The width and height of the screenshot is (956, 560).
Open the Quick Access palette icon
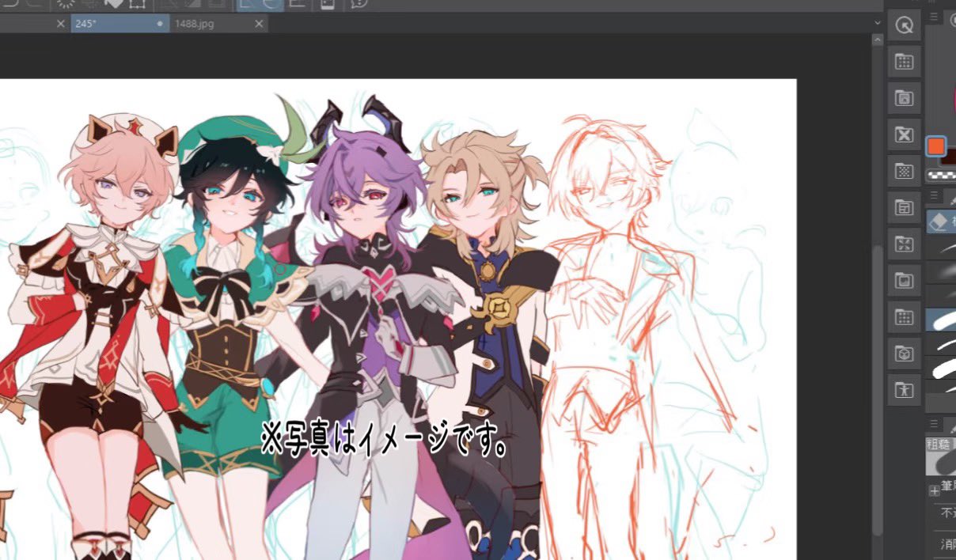tap(904, 25)
